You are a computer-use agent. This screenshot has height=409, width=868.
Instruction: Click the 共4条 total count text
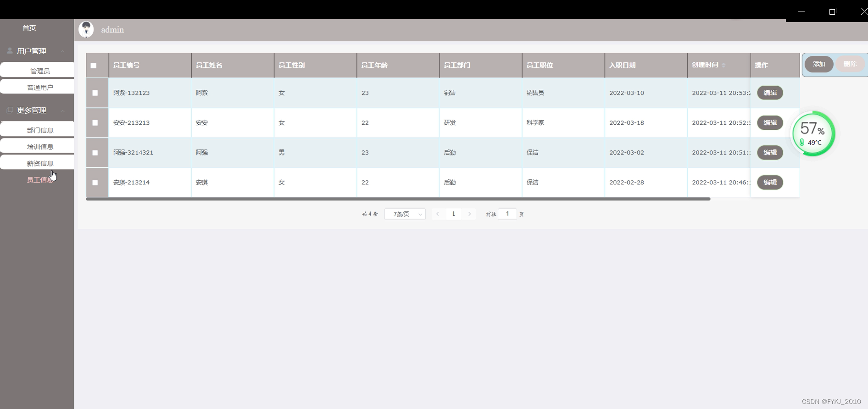click(x=370, y=214)
